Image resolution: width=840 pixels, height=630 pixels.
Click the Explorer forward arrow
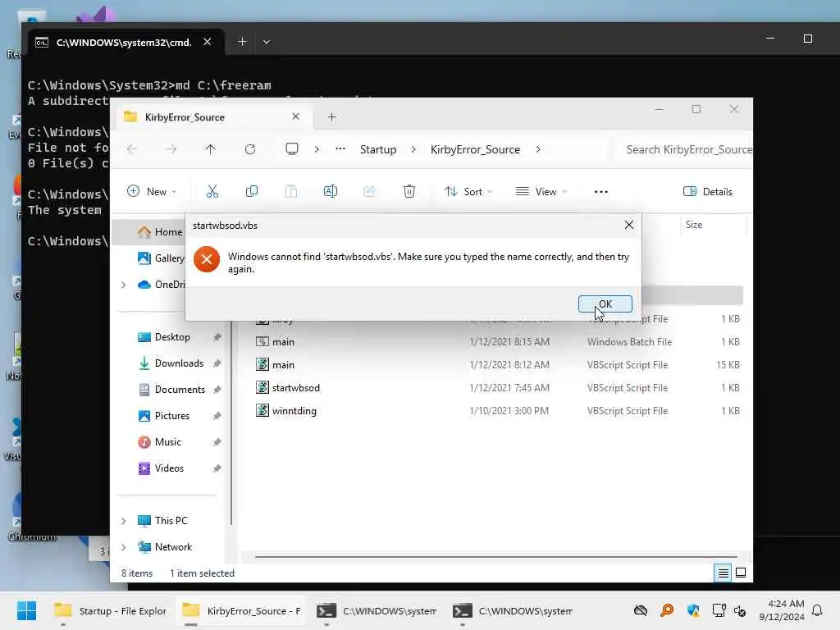tap(171, 149)
